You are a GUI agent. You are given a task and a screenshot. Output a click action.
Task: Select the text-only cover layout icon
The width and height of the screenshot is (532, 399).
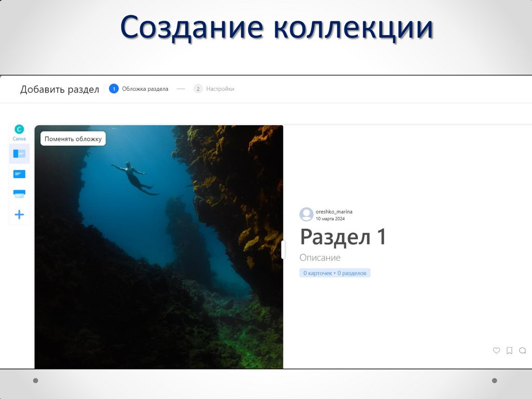click(19, 174)
